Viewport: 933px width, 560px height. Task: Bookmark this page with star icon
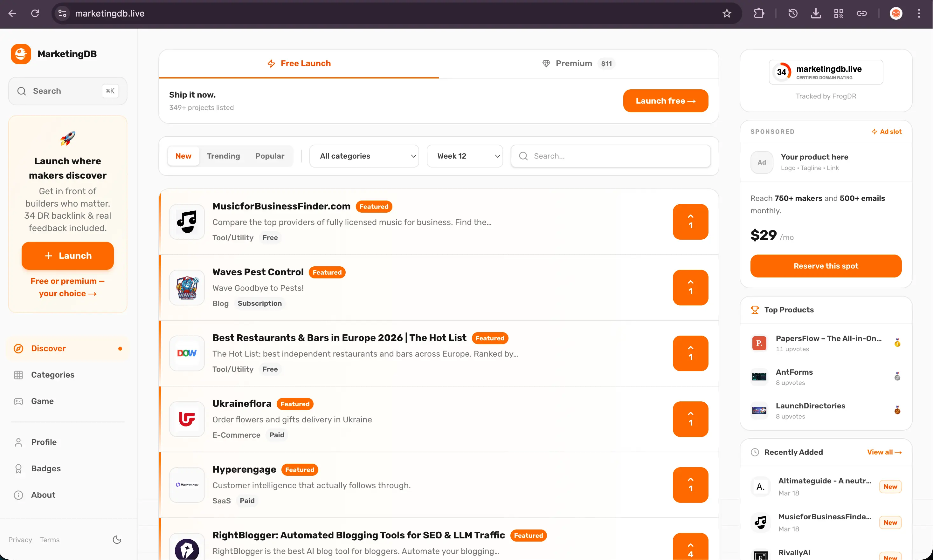[x=727, y=14]
